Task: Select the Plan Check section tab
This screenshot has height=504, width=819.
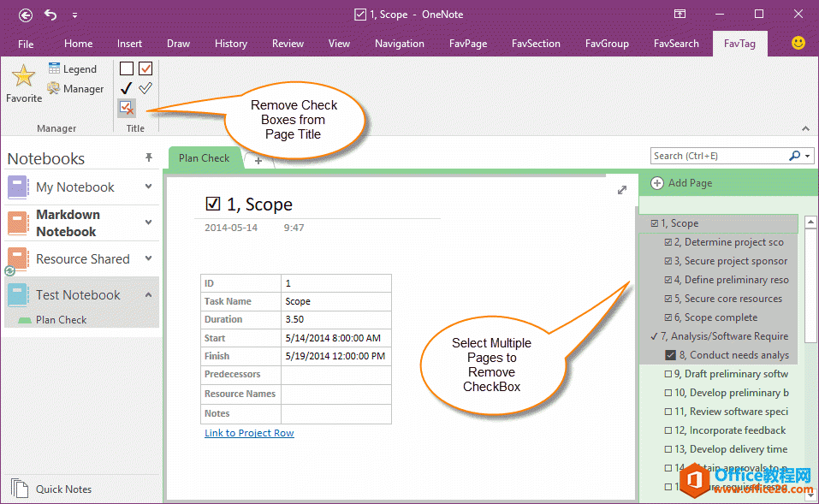Action: pos(204,157)
